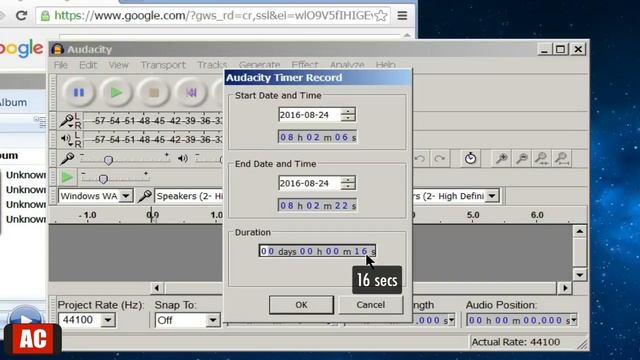Screen dimensions: 640x360
Task: Open the File menu
Action: (x=61, y=65)
